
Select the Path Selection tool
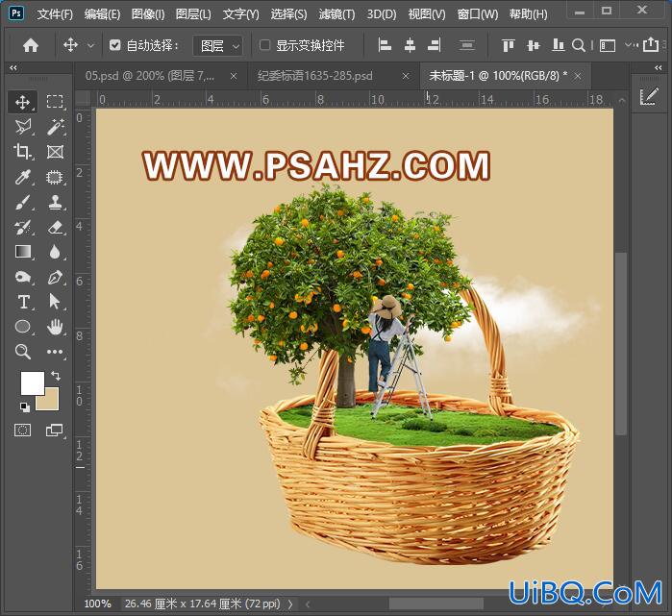coord(55,302)
